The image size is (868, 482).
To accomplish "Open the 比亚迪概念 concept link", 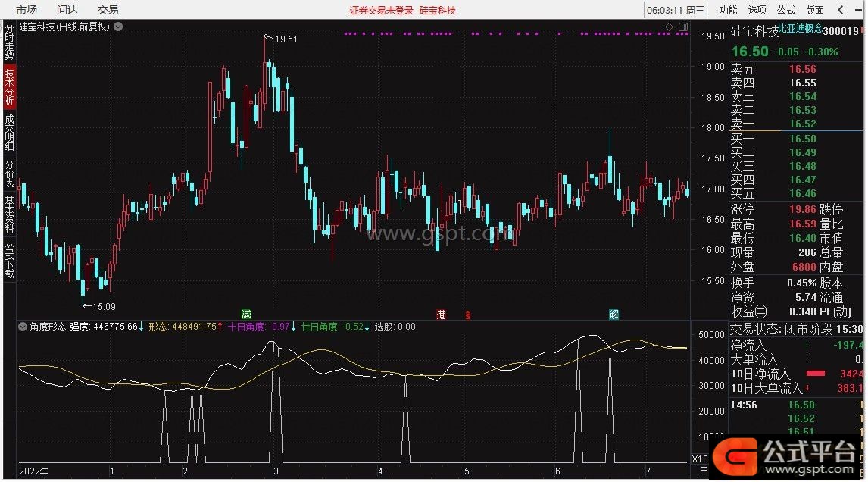I will (x=800, y=28).
